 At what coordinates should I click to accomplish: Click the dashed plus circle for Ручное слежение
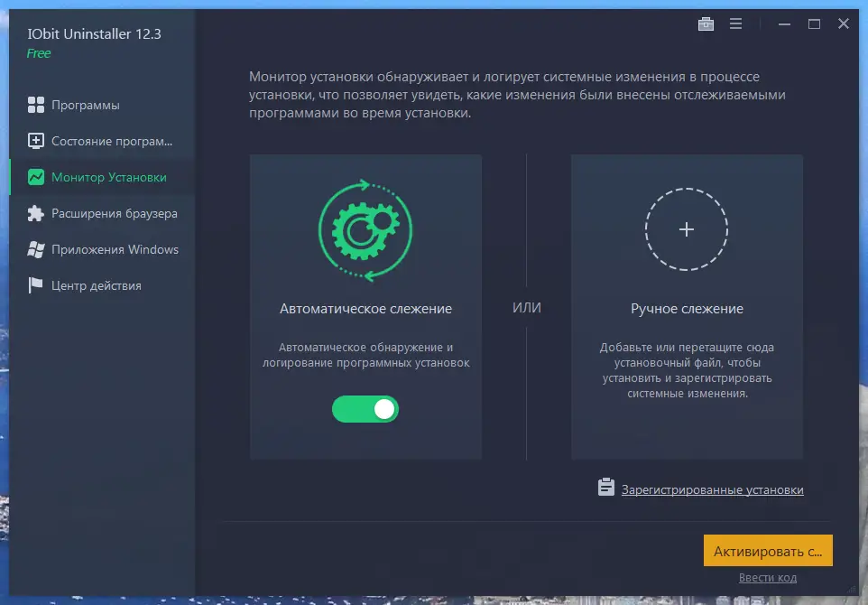click(x=686, y=229)
